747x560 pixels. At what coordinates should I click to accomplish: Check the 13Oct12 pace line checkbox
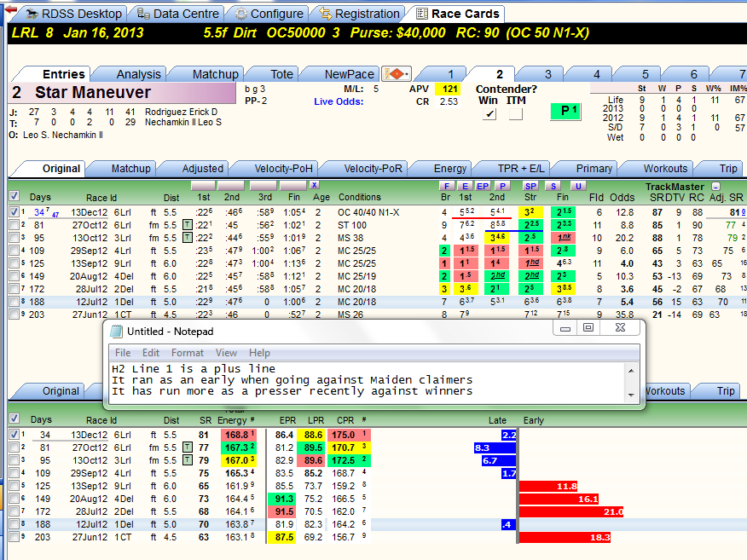(14, 238)
